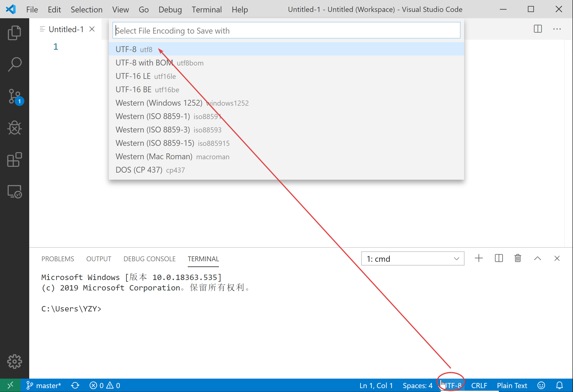Screen dimensions: 573x392
Task: Choose DOS (CP 437) encoding
Action: pos(286,170)
